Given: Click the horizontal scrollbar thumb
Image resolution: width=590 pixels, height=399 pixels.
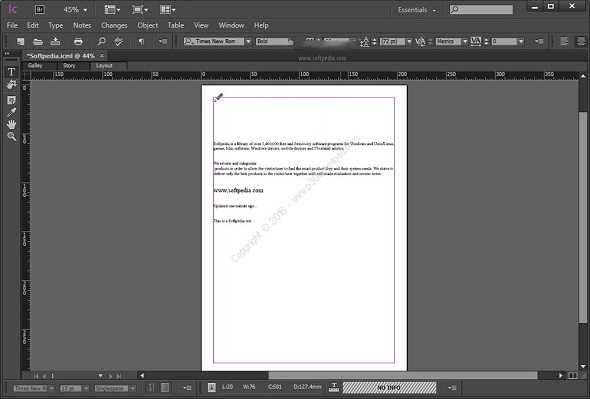Looking at the screenshot, I should pyautogui.click(x=403, y=375).
